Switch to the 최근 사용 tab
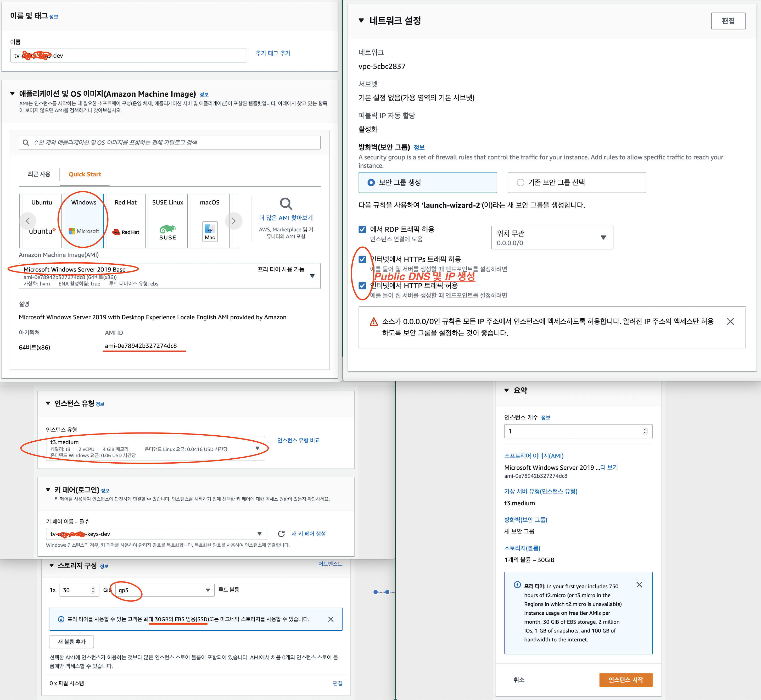The width and height of the screenshot is (761, 700). point(39,174)
